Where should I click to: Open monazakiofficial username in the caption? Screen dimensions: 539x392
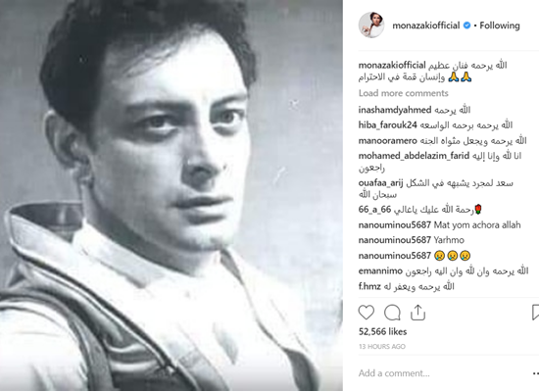[392, 65]
